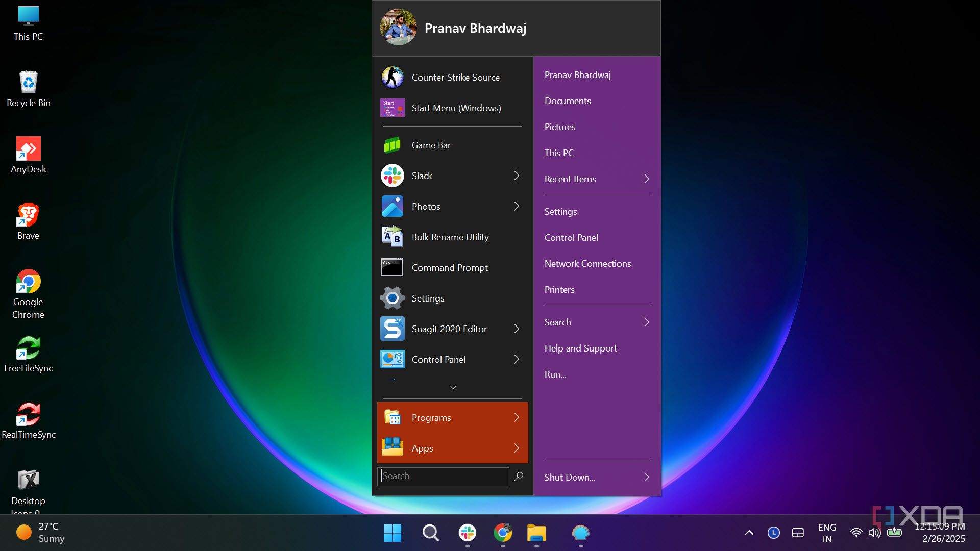This screenshot has height=551, width=980.
Task: Open Snagit 2020 Editor
Action: coord(449,329)
